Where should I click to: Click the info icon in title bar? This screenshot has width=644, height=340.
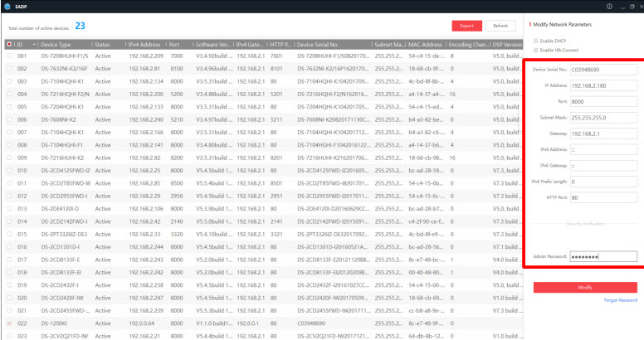(611, 7)
